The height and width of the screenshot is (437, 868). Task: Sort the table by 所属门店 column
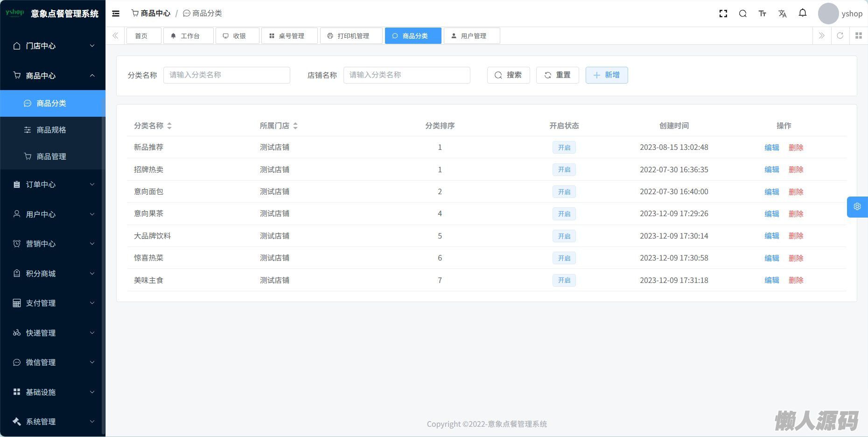click(x=295, y=126)
